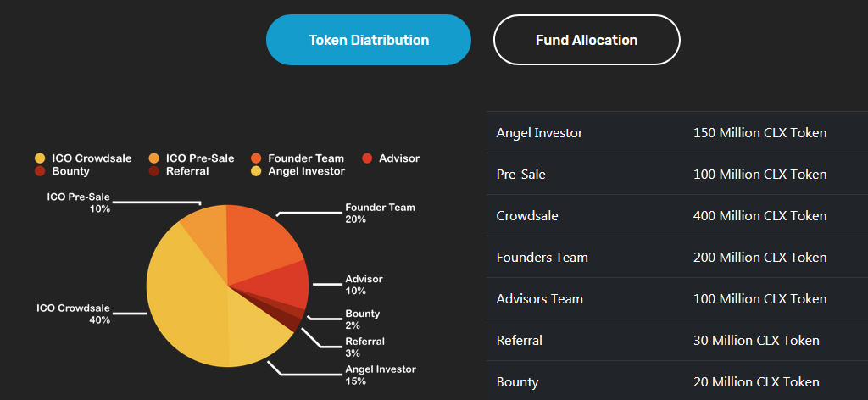This screenshot has width=868, height=400.
Task: Toggle the ICO Crowdsale legend dot
Action: pyautogui.click(x=40, y=158)
